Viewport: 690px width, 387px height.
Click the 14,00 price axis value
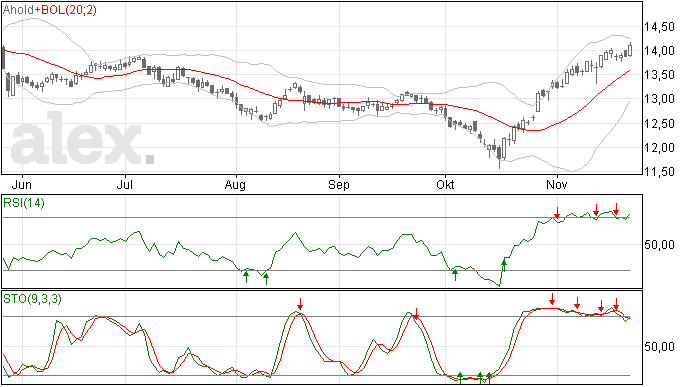pos(659,51)
